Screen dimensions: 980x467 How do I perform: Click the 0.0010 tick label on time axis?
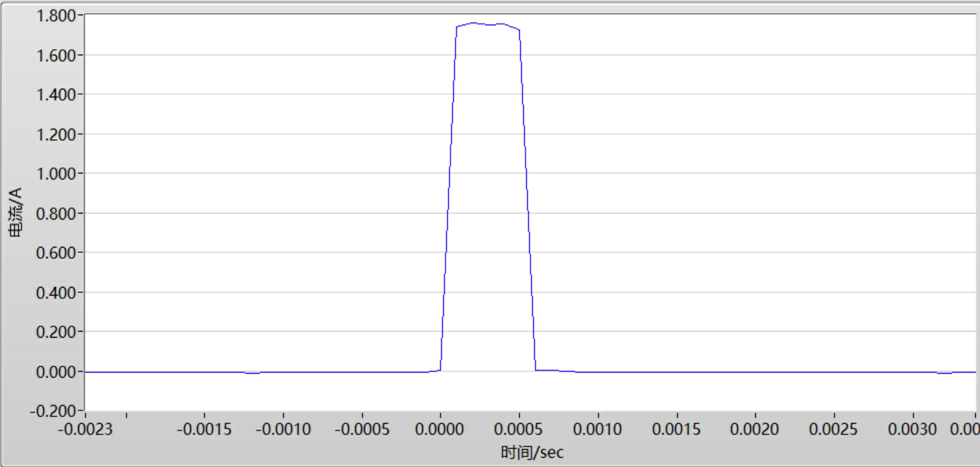coord(598,429)
